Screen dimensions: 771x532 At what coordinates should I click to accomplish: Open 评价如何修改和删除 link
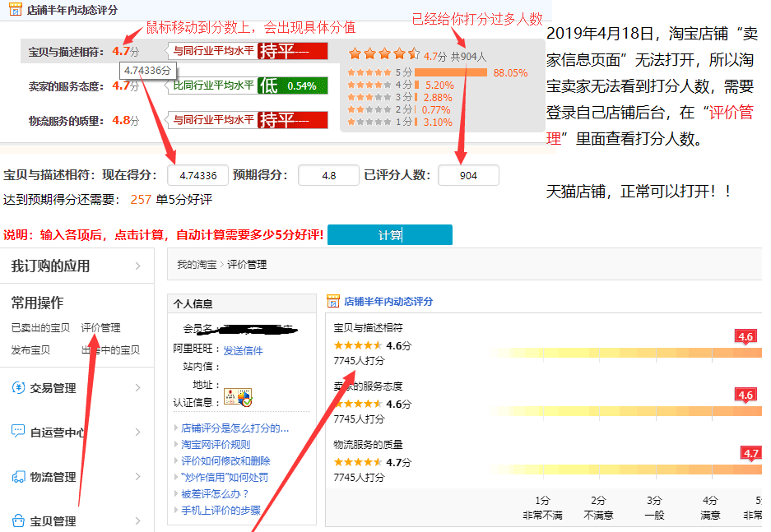point(225,460)
